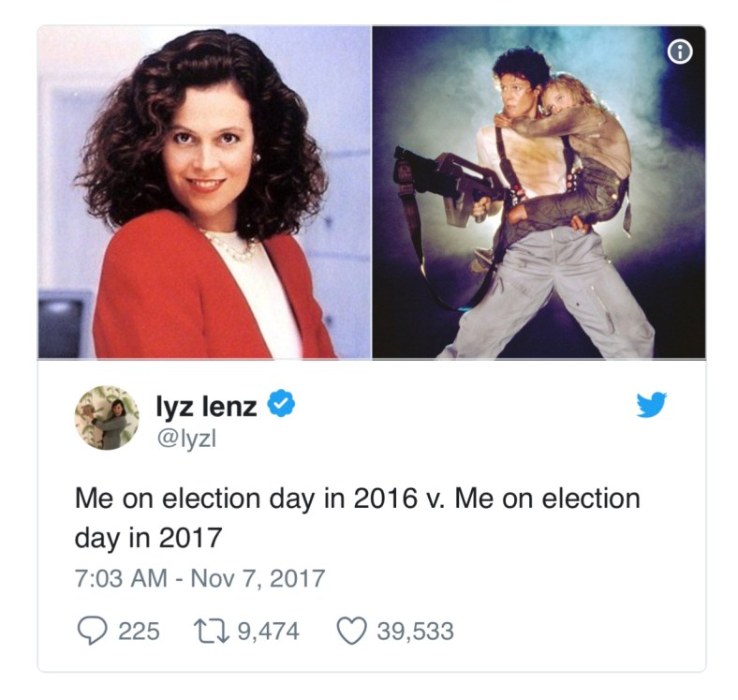The height and width of the screenshot is (700, 738).
Task: Like the tweet with the heart icon
Action: click(x=352, y=632)
